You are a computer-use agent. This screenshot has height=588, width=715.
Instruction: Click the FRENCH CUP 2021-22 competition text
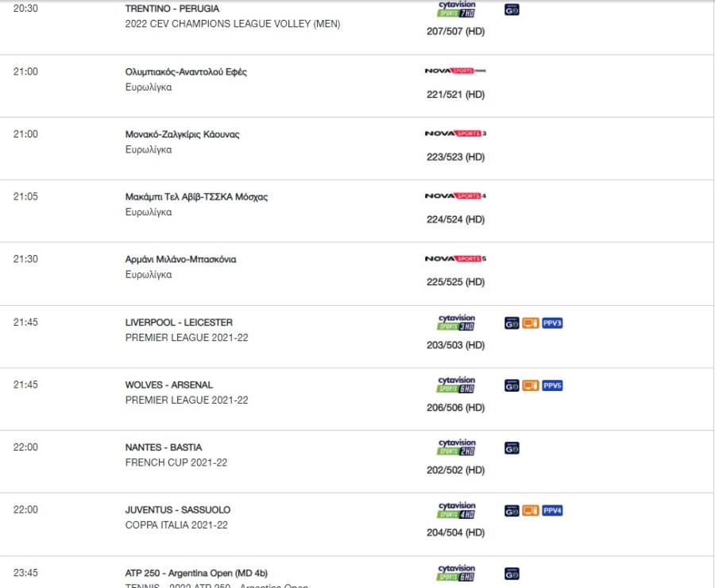176,462
